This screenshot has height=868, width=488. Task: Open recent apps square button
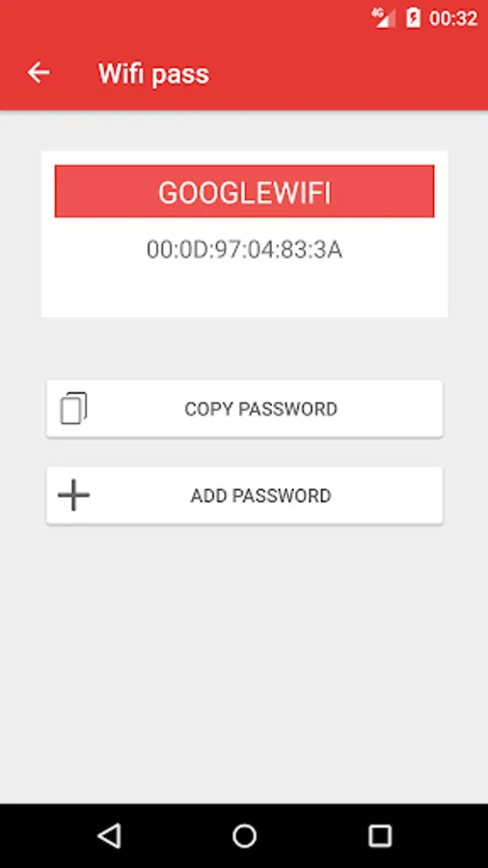pos(380,835)
